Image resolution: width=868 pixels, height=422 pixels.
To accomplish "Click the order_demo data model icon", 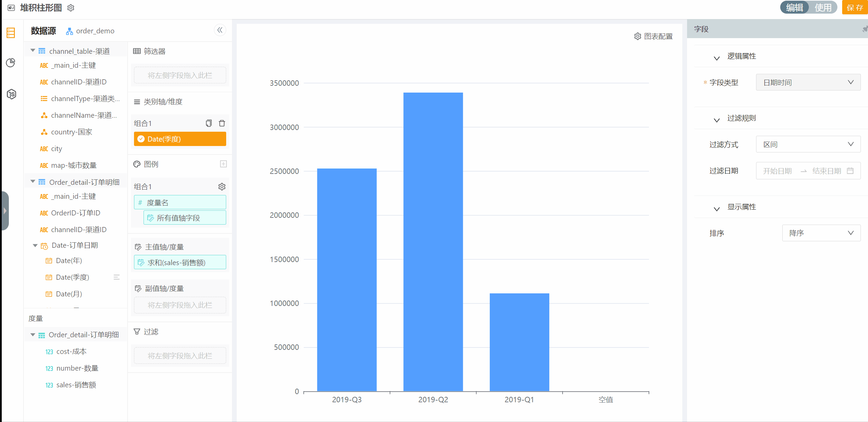I will coord(69,31).
